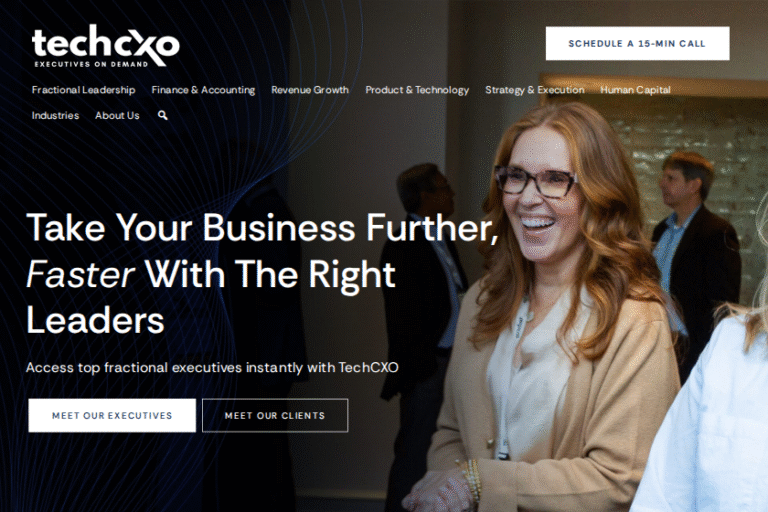This screenshot has width=768, height=512.
Task: Open Fractional Leadership menu
Action: click(83, 90)
